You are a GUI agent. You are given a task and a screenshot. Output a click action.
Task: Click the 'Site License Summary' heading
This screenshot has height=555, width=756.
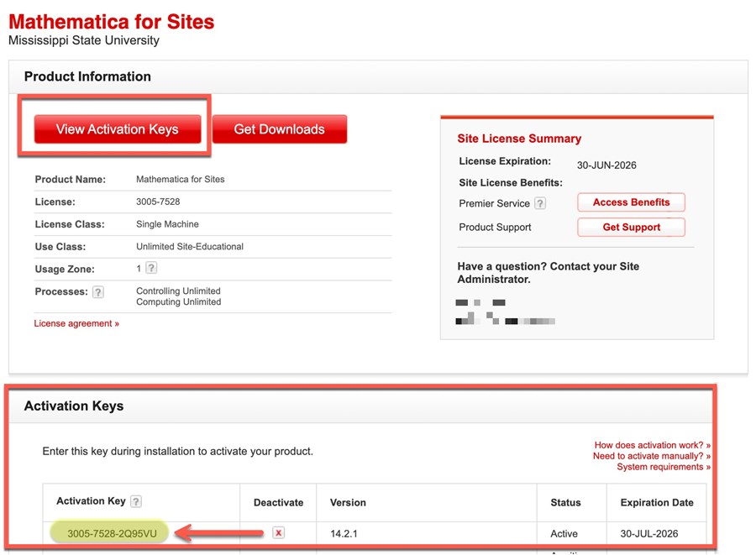click(x=519, y=139)
